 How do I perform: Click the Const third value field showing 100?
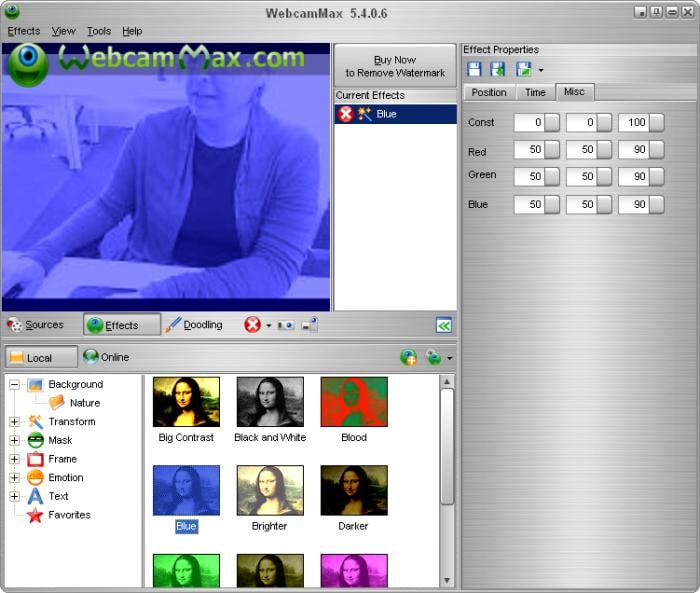click(x=633, y=122)
